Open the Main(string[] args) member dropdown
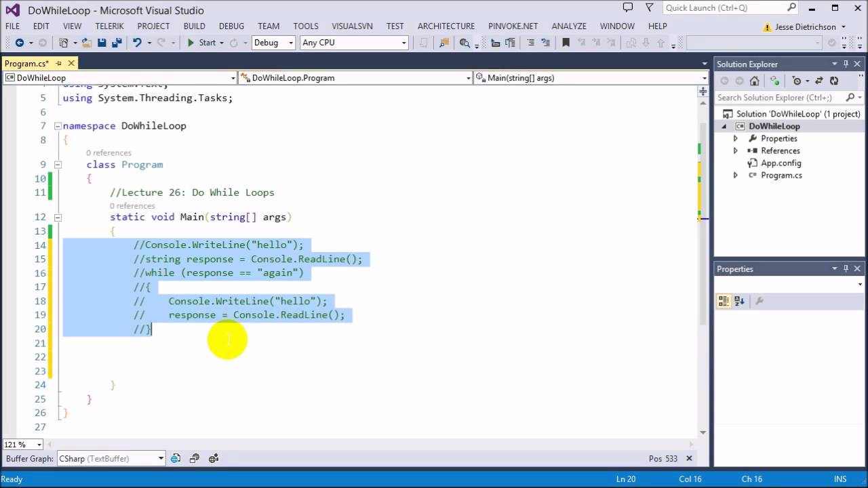Viewport: 868px width, 488px height. pos(705,78)
